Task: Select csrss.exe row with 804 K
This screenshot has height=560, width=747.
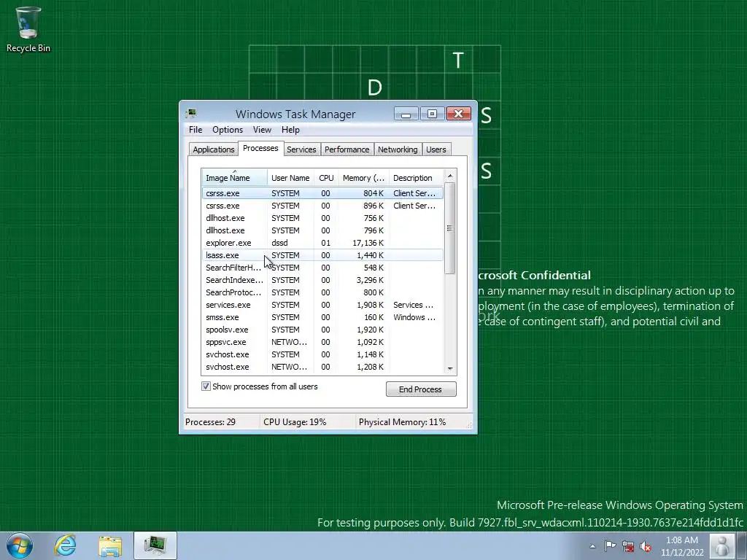Action: [x=322, y=192]
